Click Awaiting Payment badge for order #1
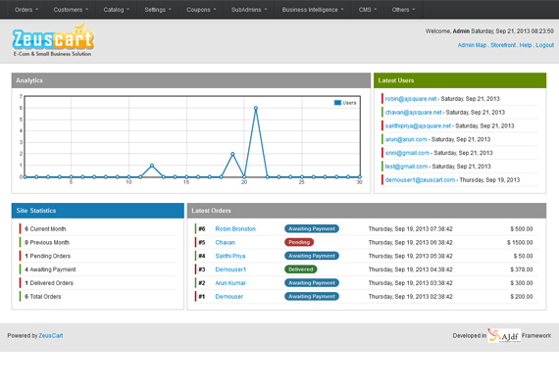Image resolution: width=559 pixels, height=392 pixels. tap(312, 297)
